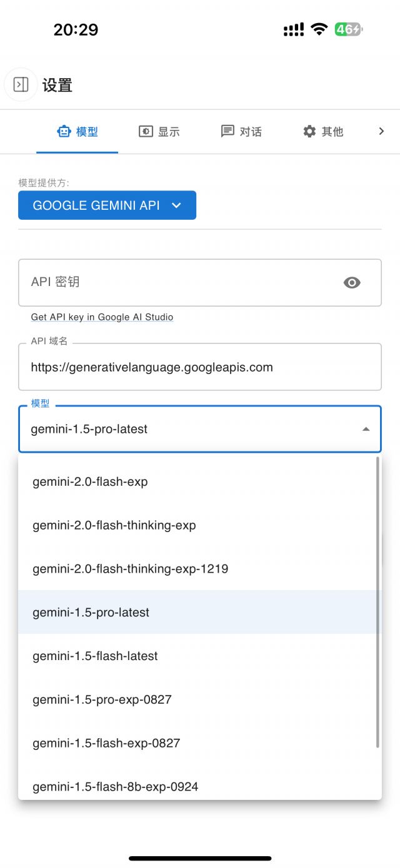Select gemini-1.5-pro-exp-0827 option

(102, 699)
